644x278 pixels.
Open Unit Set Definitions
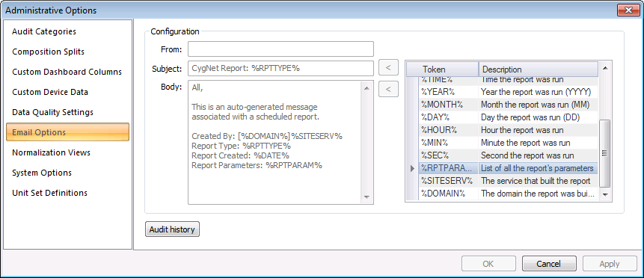[49, 192]
